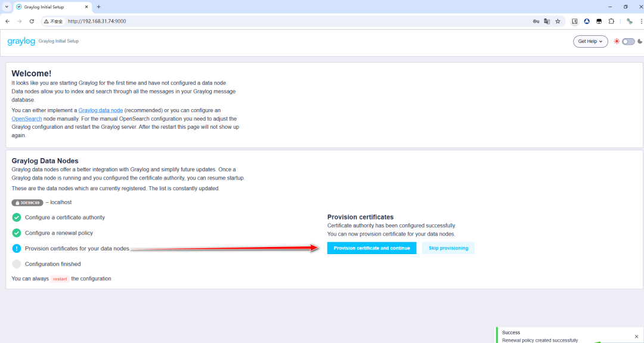Click the Configure a certificate authority checkmark
The width and height of the screenshot is (644, 343).
(x=17, y=217)
